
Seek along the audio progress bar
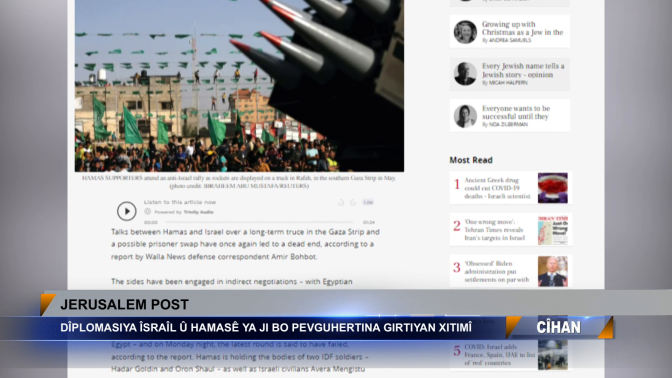click(260, 222)
